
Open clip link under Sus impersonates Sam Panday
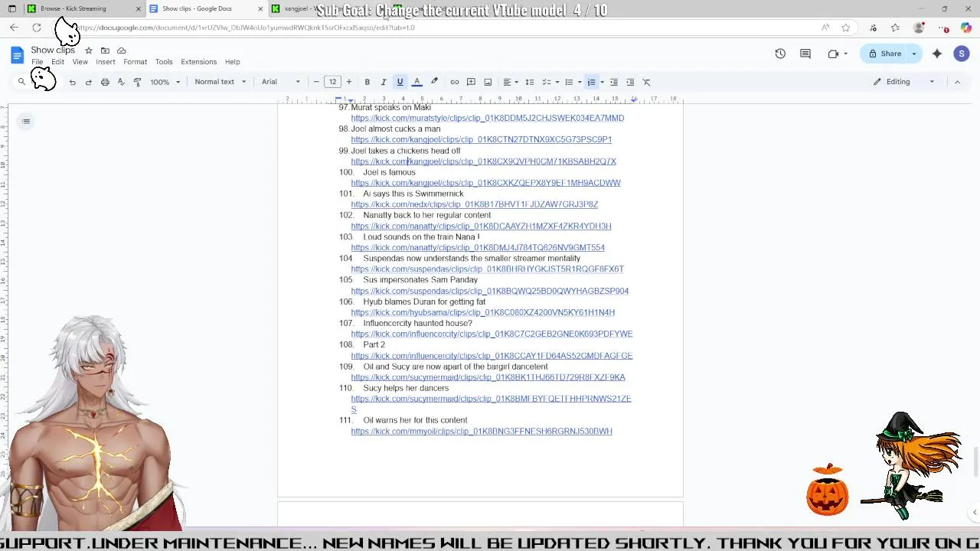[489, 291]
